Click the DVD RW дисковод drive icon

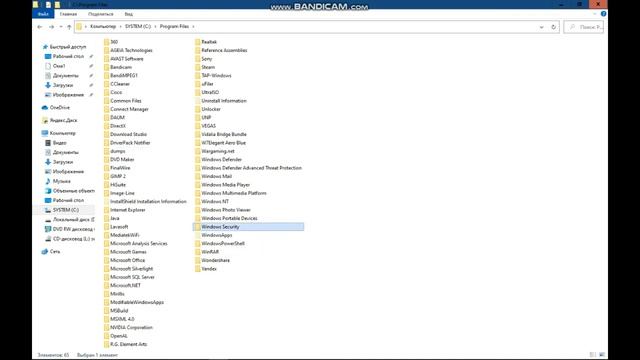[48, 229]
